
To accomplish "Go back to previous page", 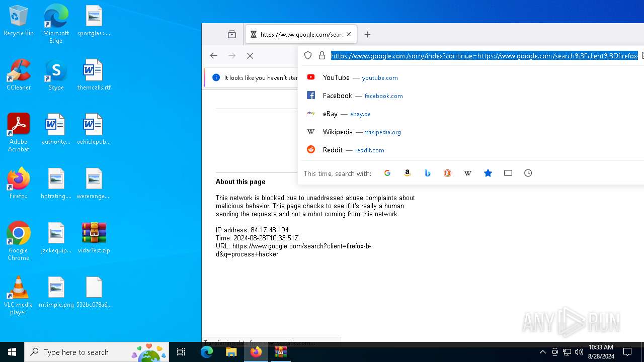I will (214, 56).
